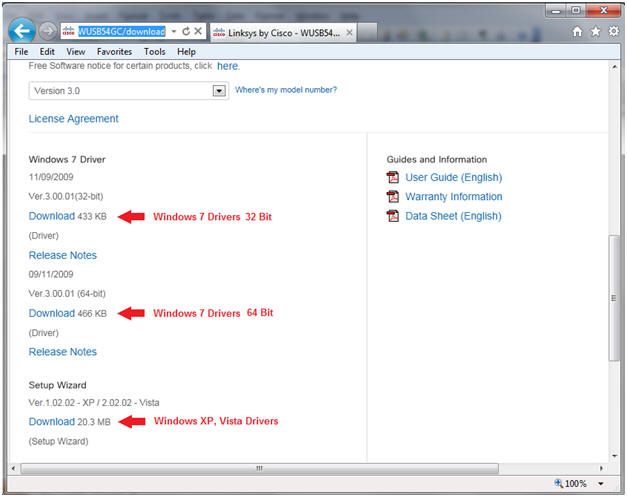Open the Favorites menu
This screenshot has width=627, height=497.
click(x=114, y=52)
